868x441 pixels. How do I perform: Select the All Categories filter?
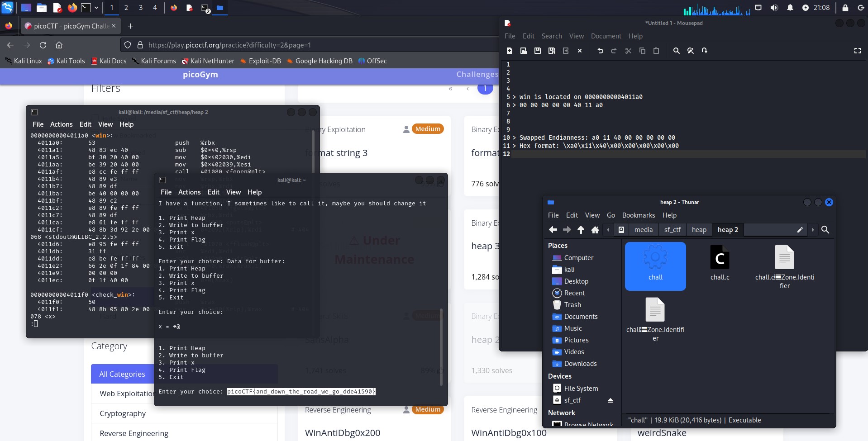tap(122, 374)
